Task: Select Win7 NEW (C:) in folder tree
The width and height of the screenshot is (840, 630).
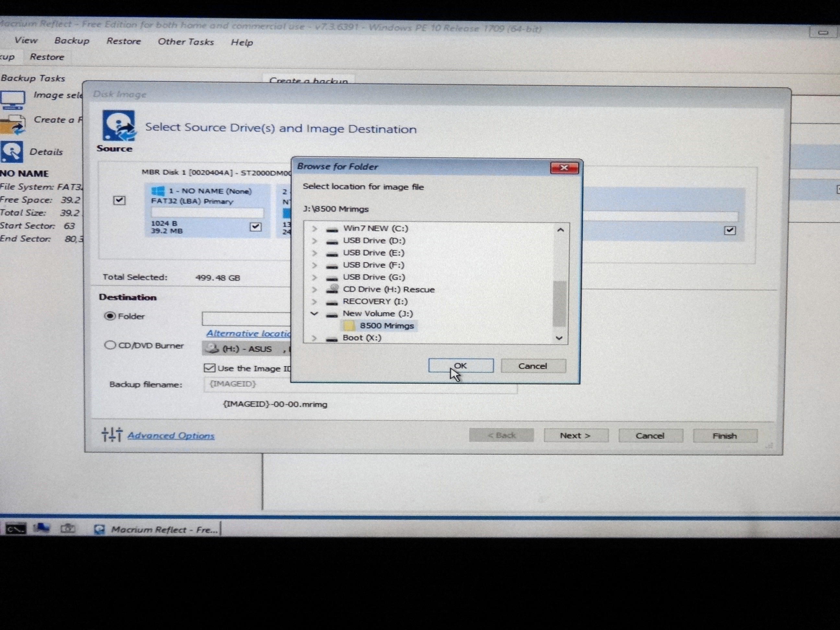Action: click(x=376, y=228)
